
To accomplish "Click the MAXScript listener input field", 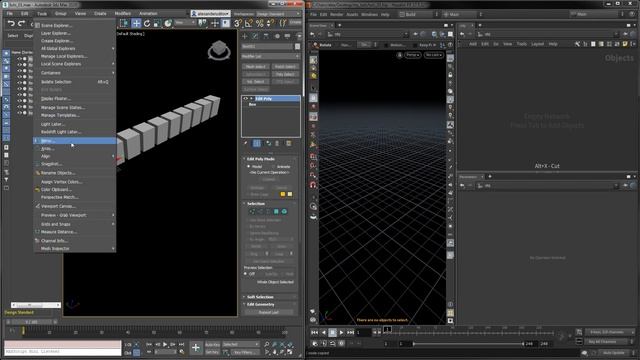I will [62, 351].
